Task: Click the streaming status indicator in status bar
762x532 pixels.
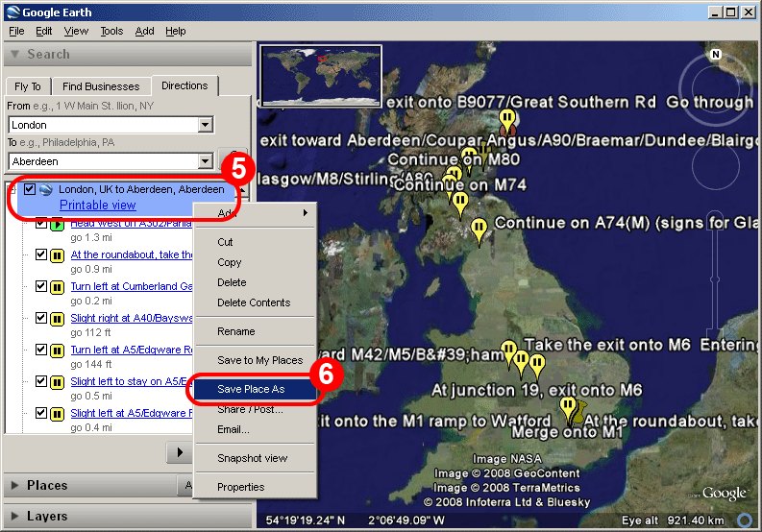Action: (x=745, y=520)
